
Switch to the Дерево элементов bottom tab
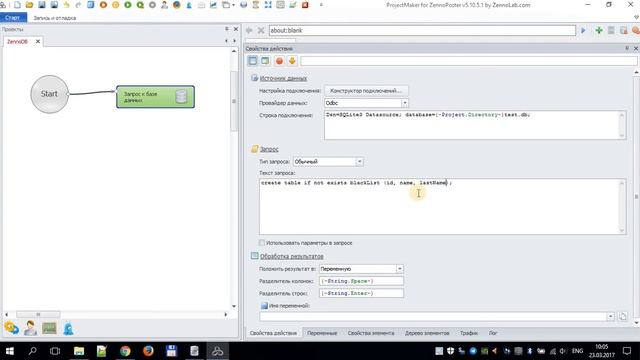pos(427,333)
